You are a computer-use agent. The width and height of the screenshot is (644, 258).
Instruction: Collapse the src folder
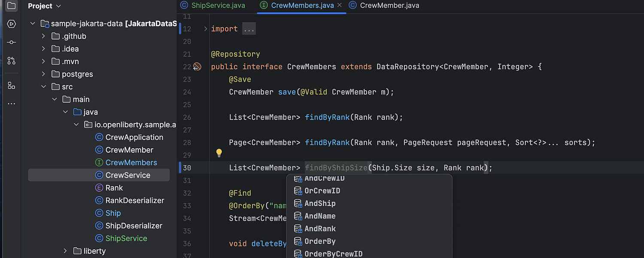[43, 87]
